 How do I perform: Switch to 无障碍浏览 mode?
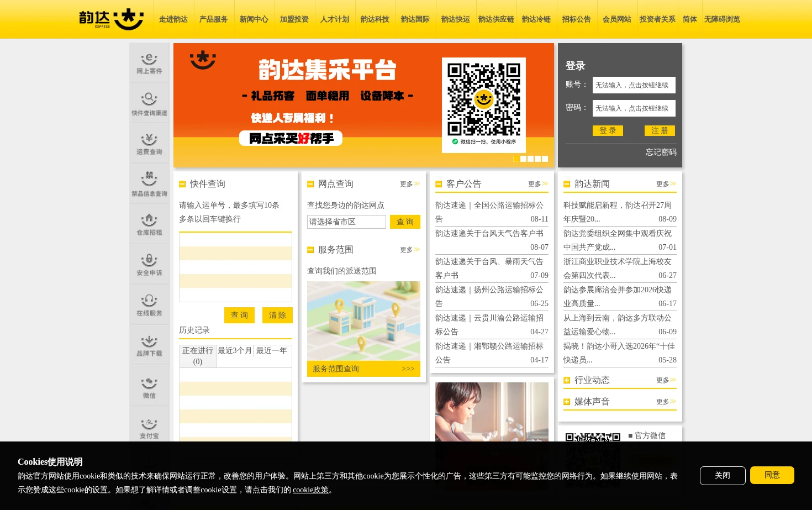722,19
